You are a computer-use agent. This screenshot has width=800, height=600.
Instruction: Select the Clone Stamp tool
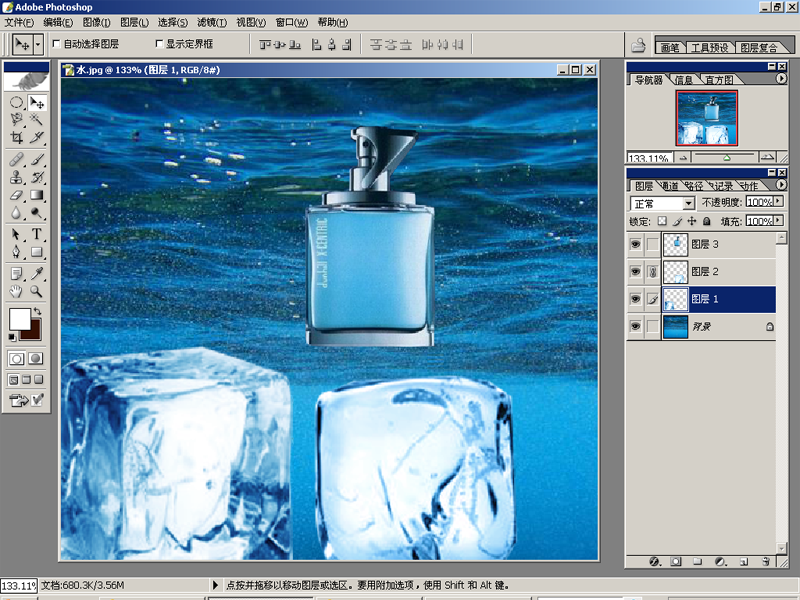(17, 177)
